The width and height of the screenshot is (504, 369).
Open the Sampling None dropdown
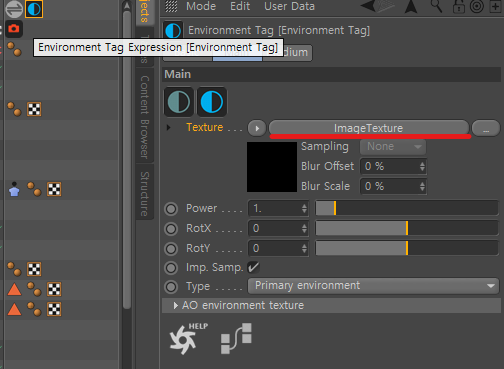point(393,147)
